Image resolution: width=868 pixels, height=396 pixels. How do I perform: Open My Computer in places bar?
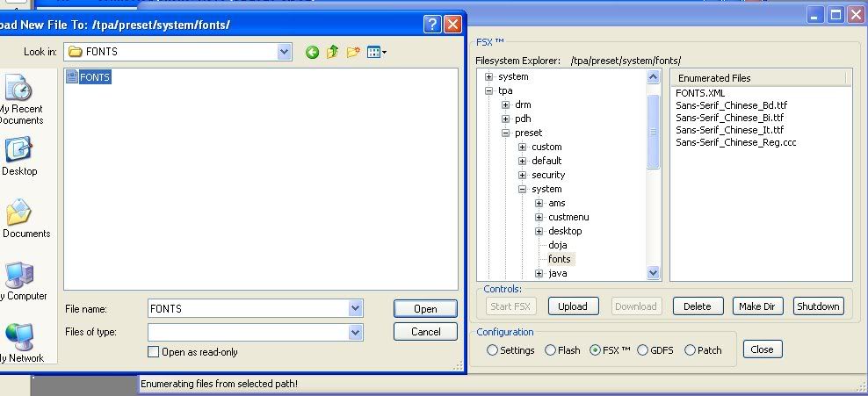tap(18, 283)
